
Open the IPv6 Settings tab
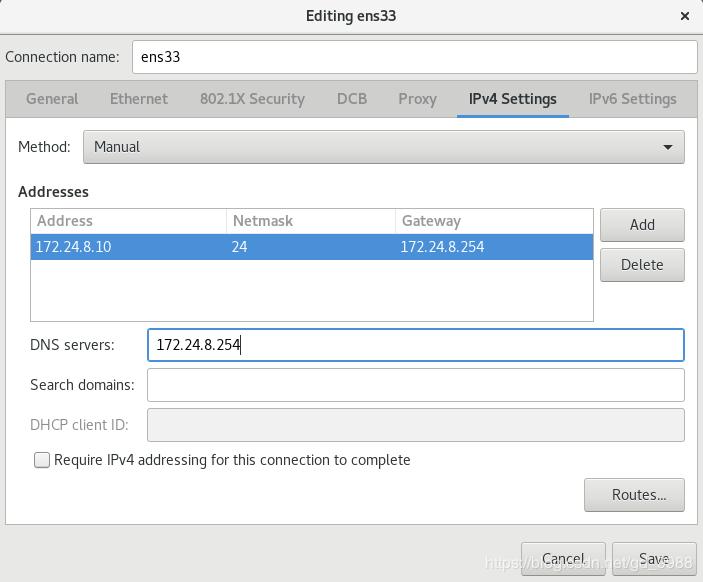point(632,99)
